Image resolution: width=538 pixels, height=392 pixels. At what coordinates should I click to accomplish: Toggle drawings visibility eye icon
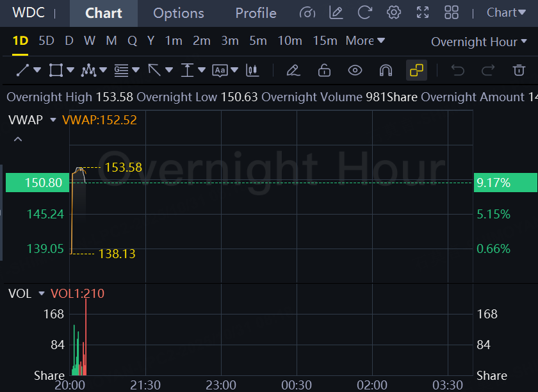point(355,70)
